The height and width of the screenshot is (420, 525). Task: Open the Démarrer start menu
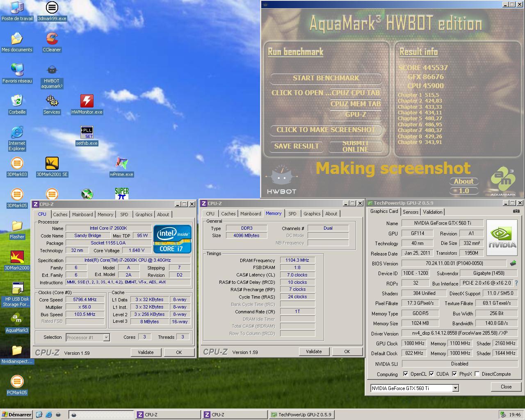[17, 415]
